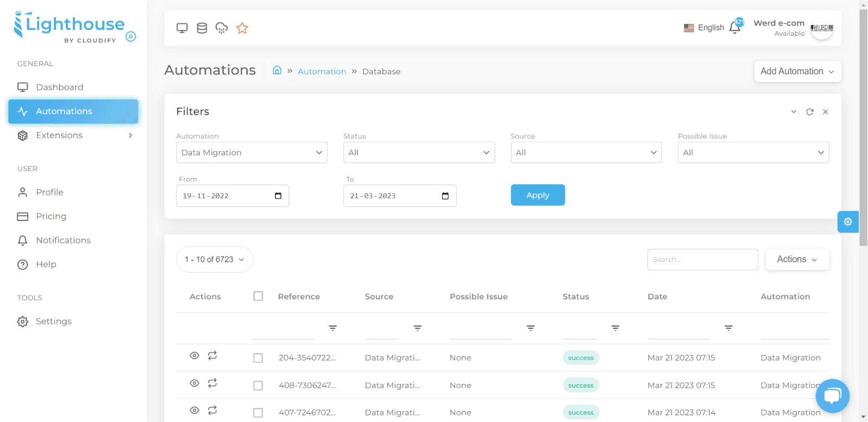Click the refresh icon in Filters panel
Viewport: 868px width, 422px height.
809,112
